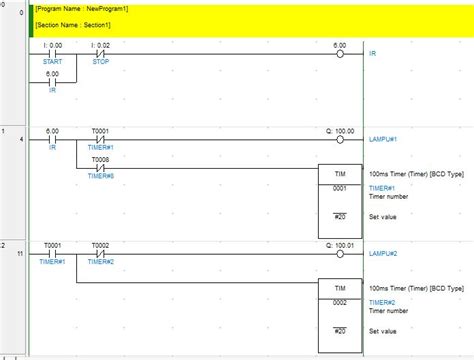Select the STOP normally closed contact

coord(100,54)
